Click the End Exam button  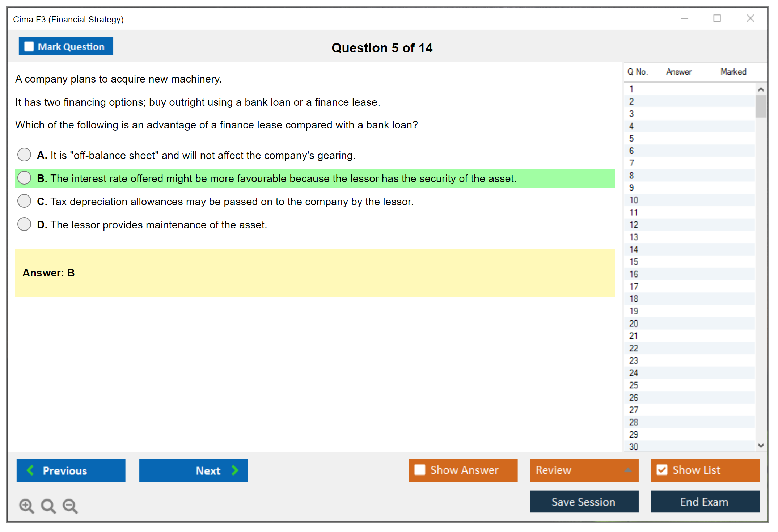coord(705,502)
